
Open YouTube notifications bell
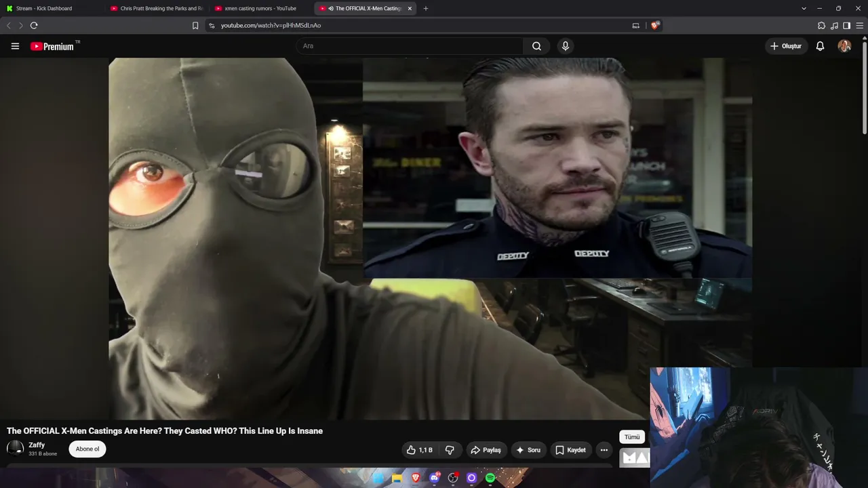pos(820,46)
